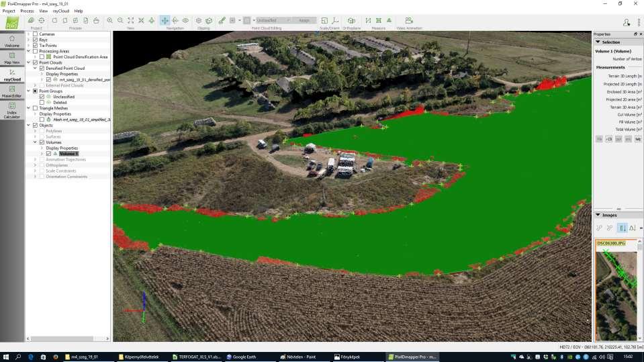Collapse the Point Clouds tree node

pyautogui.click(x=29, y=63)
